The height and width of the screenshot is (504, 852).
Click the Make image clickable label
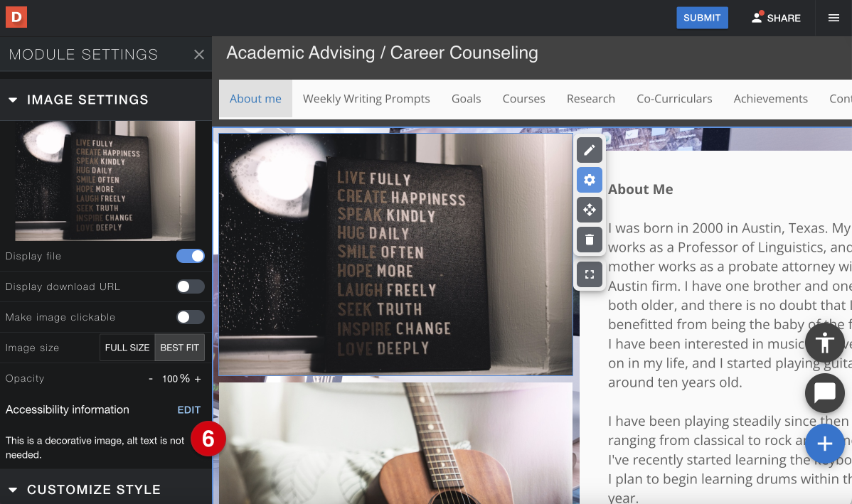pos(60,317)
